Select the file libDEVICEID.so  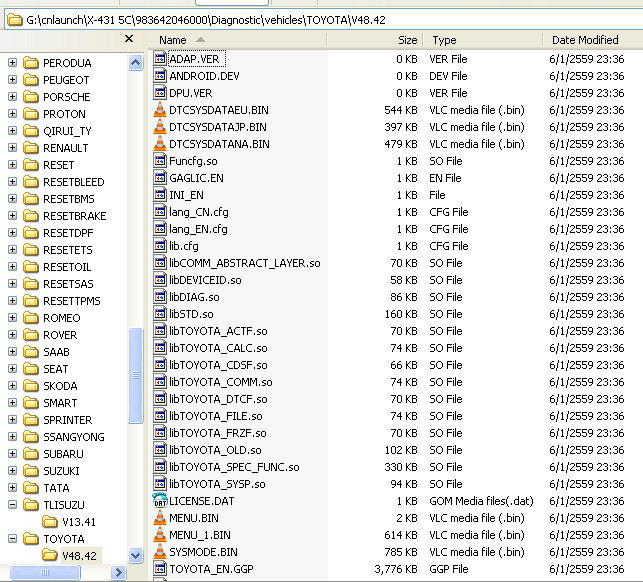(205, 280)
